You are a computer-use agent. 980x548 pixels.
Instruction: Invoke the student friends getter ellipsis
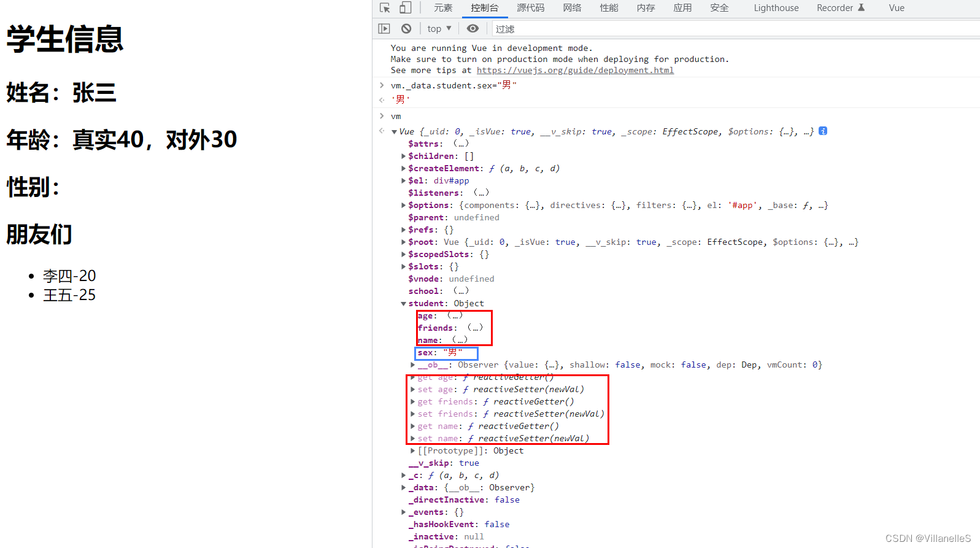point(475,328)
